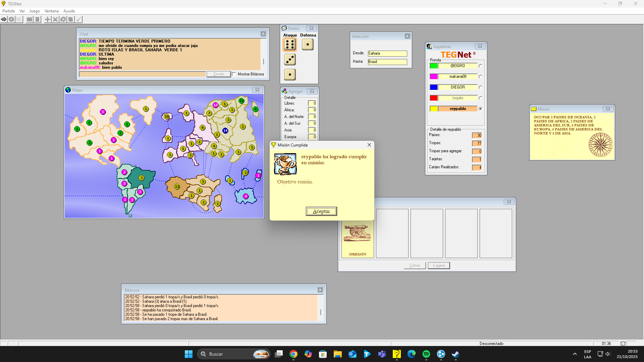Open the Partida menu
Image resolution: width=644 pixels, height=362 pixels.
8,11
